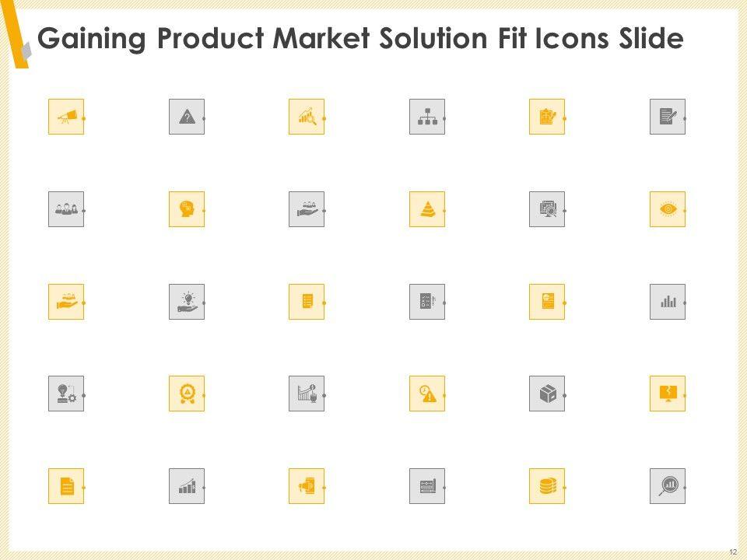Click the clock with warning triangle icon
Screen dimensions: 747x560
coord(427,394)
